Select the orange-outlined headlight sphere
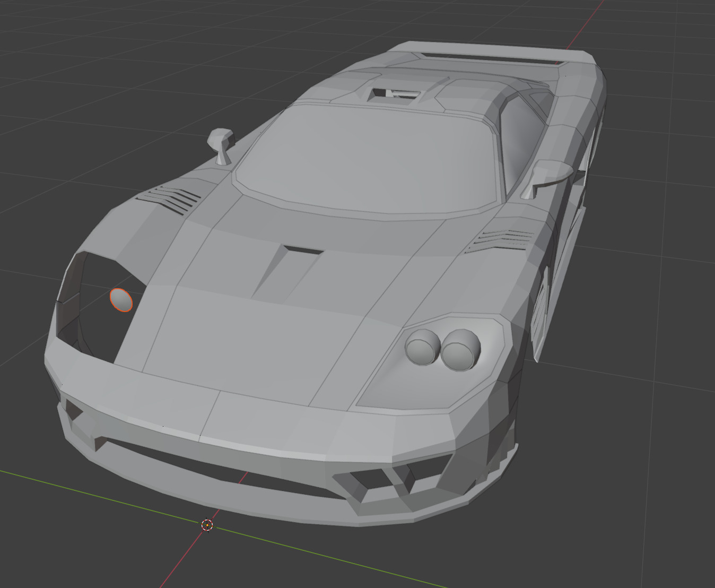The image size is (715, 588). point(121,300)
